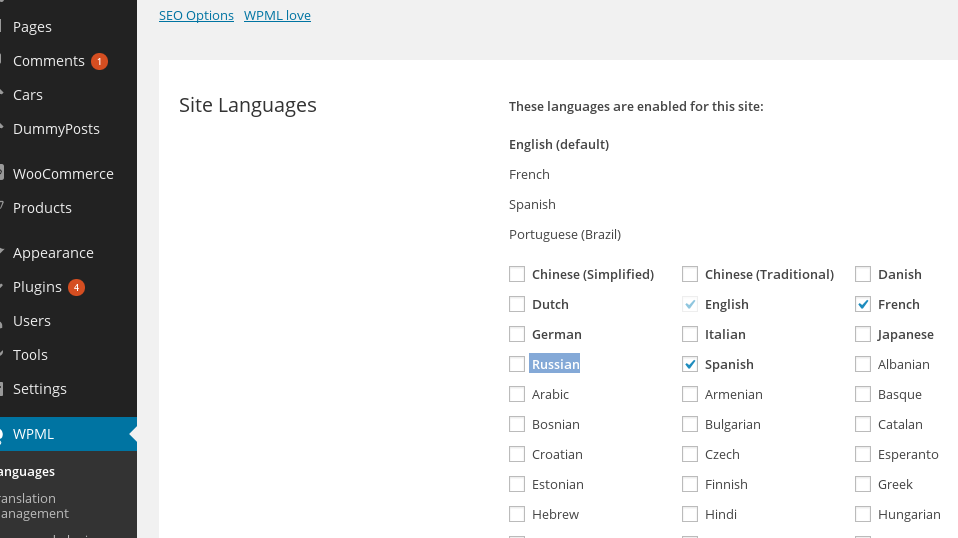Screen dimensions: 958x538
Task: Click the Plugins update count badge
Action: [76, 287]
